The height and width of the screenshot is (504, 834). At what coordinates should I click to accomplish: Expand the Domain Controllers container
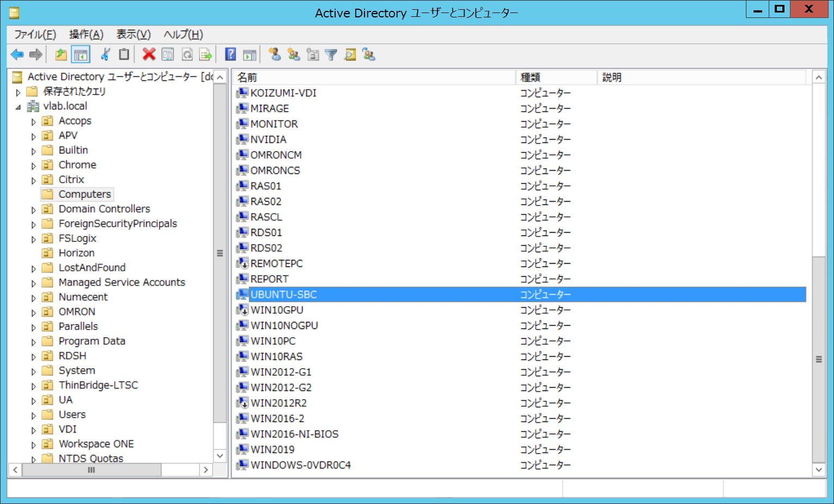coord(33,209)
